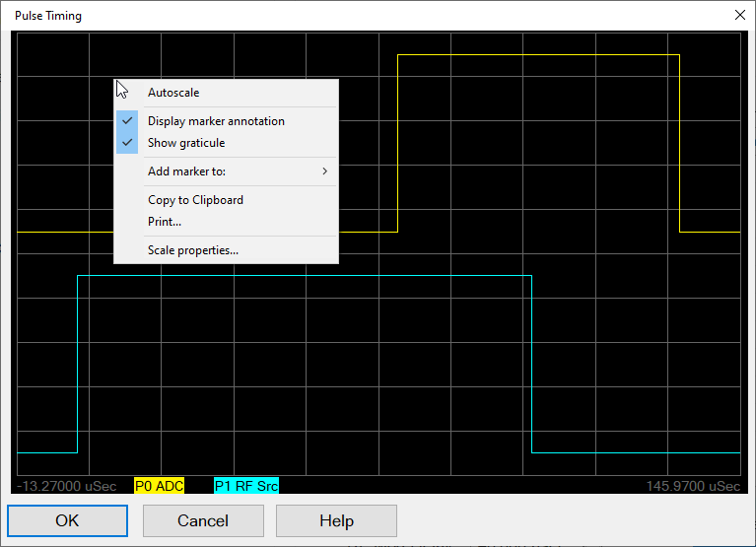
Task: Click the cyan P1 RF Src legend label
Action: [246, 486]
